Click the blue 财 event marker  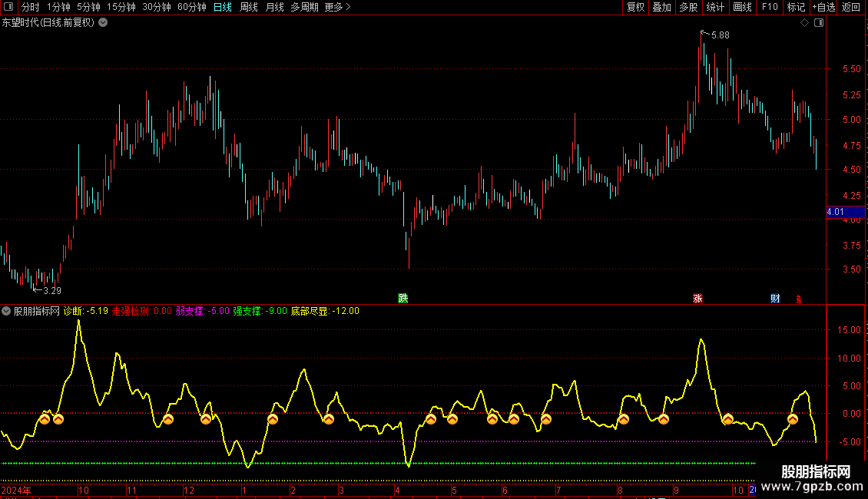pos(775,298)
